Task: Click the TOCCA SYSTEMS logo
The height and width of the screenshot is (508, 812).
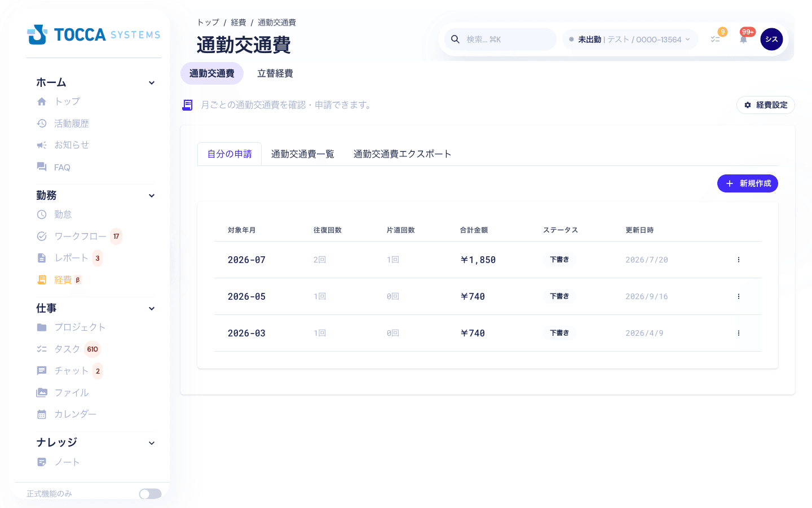Action: pos(94,34)
